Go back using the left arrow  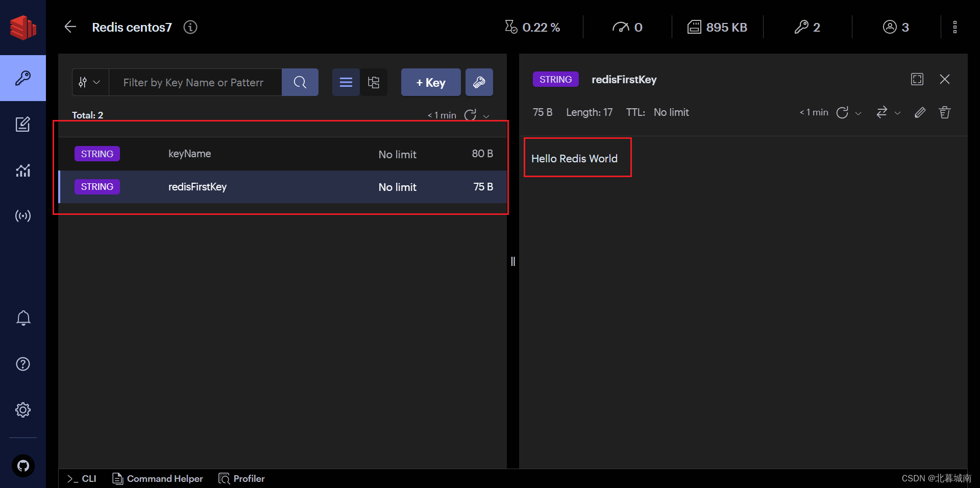70,27
